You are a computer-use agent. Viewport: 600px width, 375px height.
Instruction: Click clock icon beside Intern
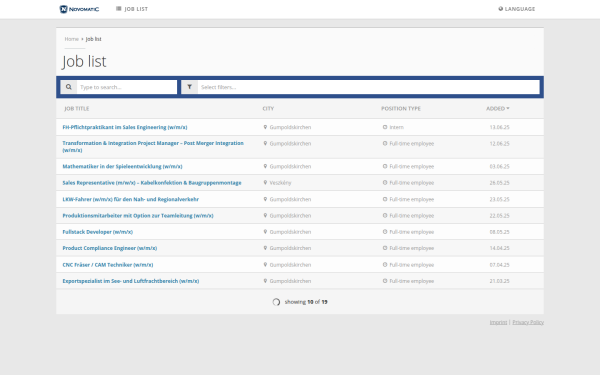coord(385,127)
